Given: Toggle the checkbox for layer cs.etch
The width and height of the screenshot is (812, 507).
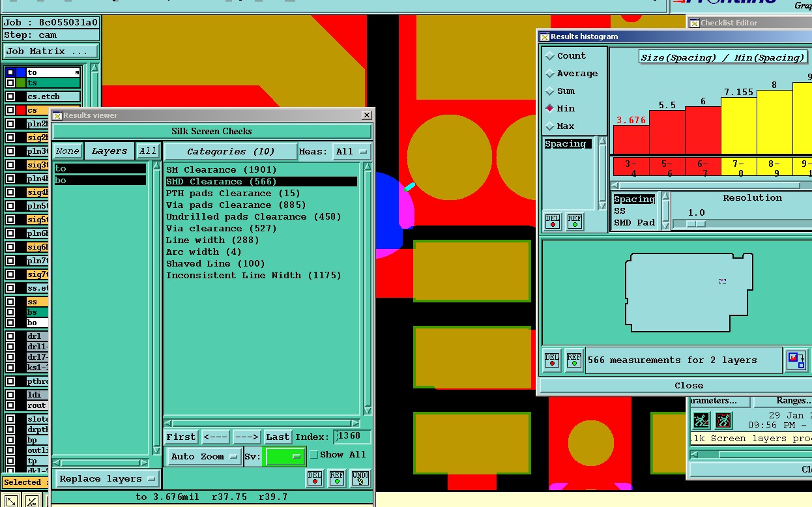Looking at the screenshot, I should coord(10,96).
